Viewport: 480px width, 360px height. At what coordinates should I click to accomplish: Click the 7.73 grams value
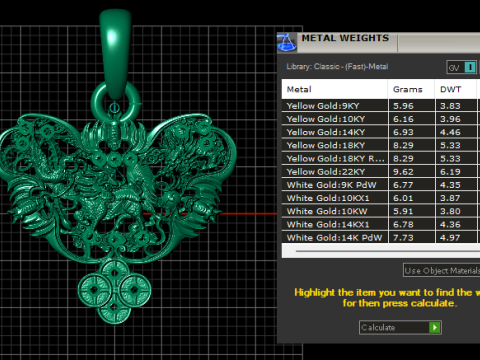coord(403,238)
